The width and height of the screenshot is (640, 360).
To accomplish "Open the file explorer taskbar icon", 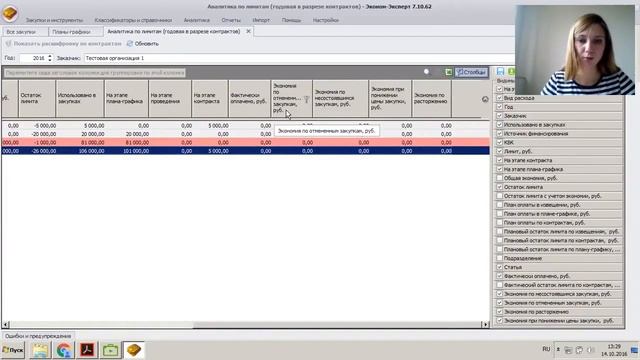I will [x=40, y=350].
